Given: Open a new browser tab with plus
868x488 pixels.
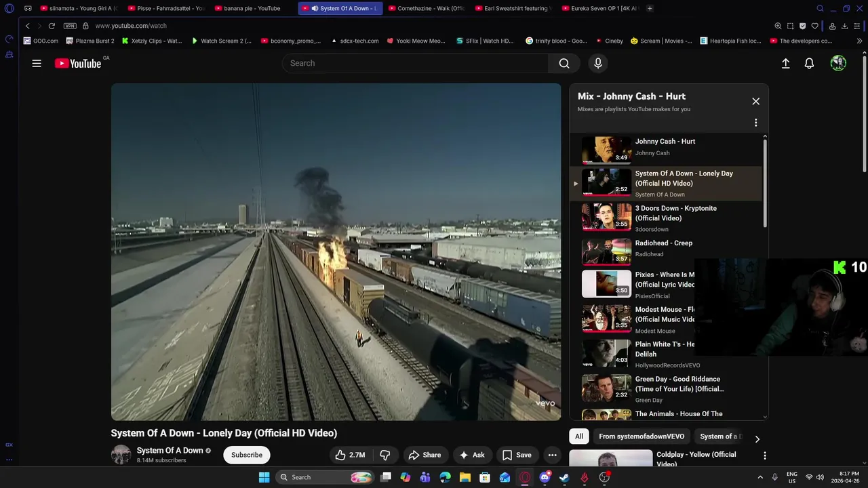Looking at the screenshot, I should coord(650,8).
